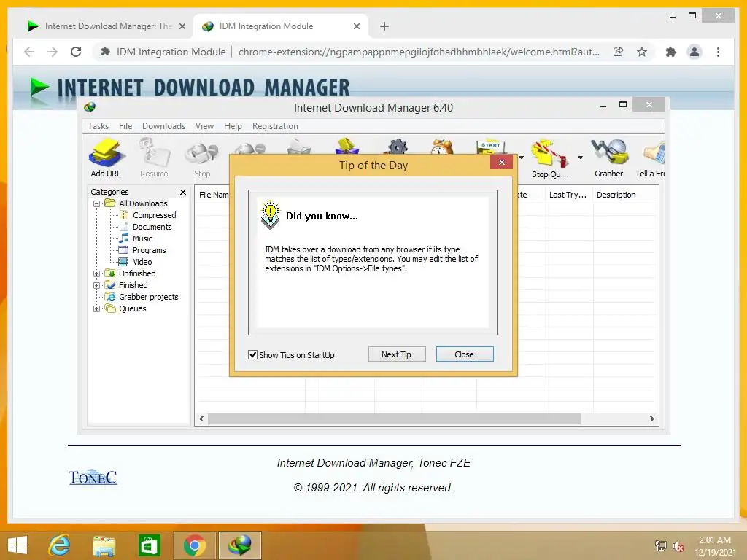This screenshot has width=747, height=560.
Task: Open the Chrome three-dot menu
Action: point(718,52)
